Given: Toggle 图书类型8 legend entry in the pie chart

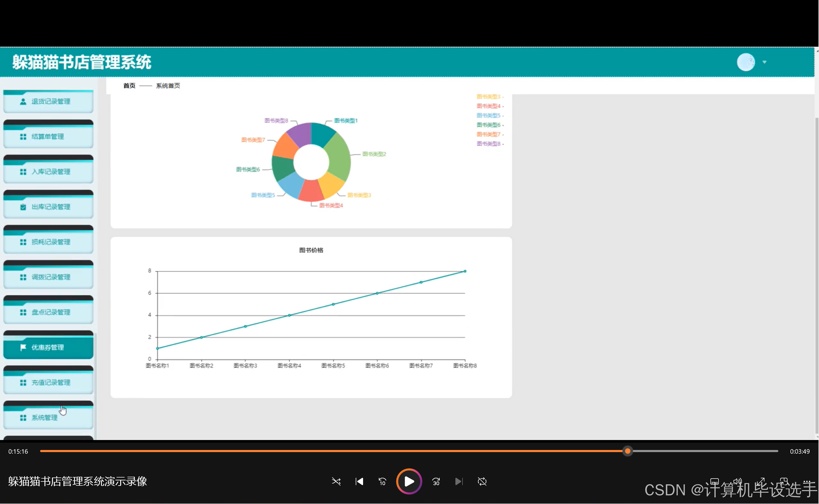Looking at the screenshot, I should point(488,144).
